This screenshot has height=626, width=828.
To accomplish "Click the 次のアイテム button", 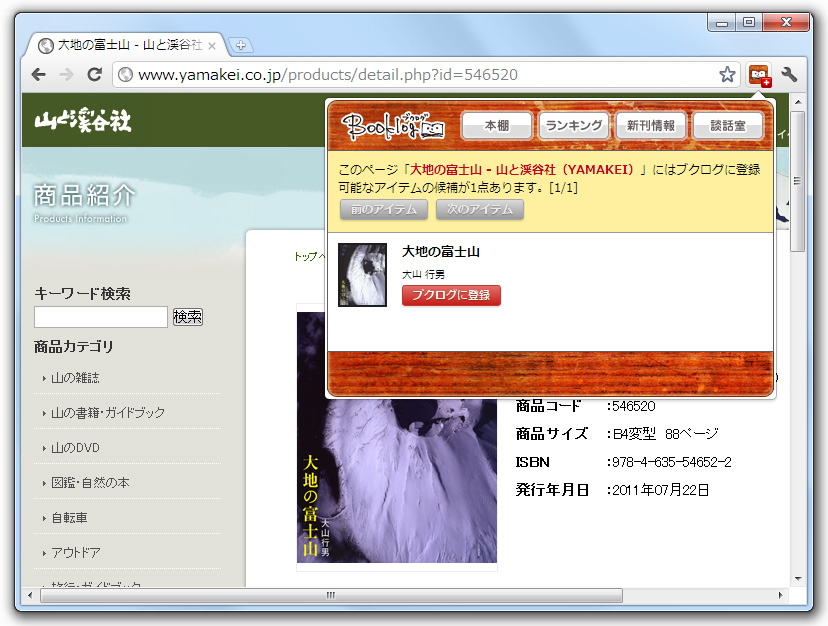I will click(479, 209).
